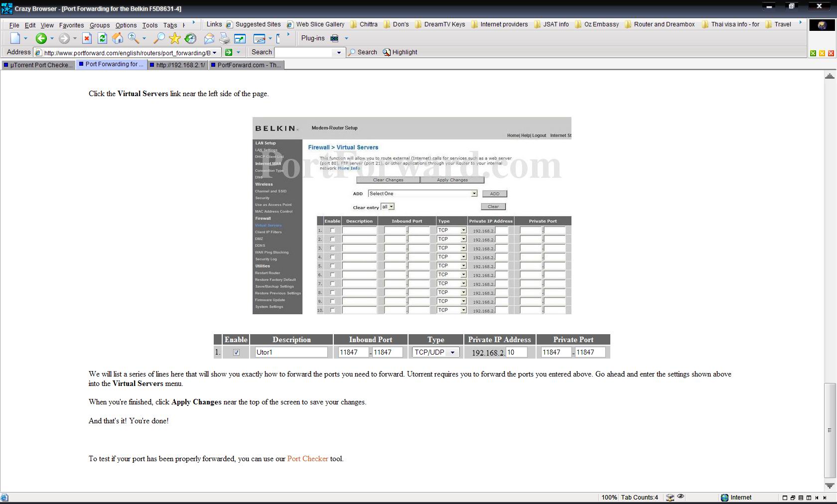Image resolution: width=837 pixels, height=504 pixels.
Task: Click the green Go arrow beside Address
Action: (229, 52)
